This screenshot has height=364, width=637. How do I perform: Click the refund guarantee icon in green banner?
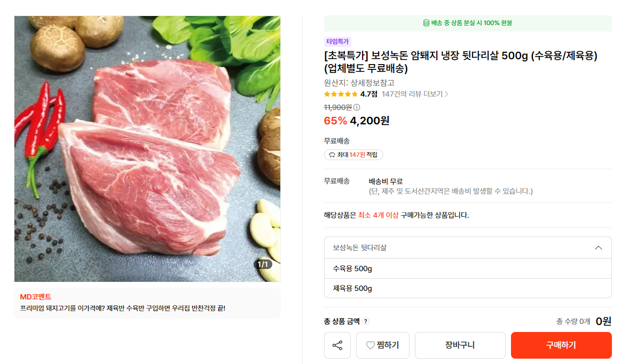[x=426, y=23]
